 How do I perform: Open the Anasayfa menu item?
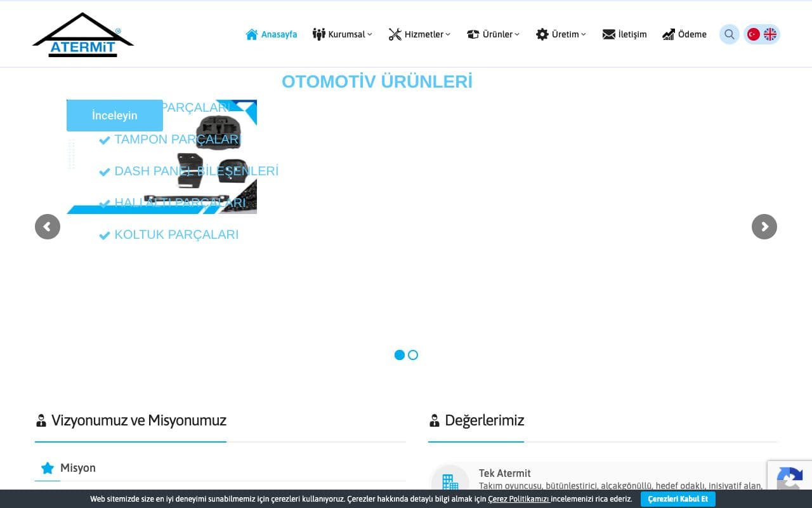pyautogui.click(x=272, y=34)
